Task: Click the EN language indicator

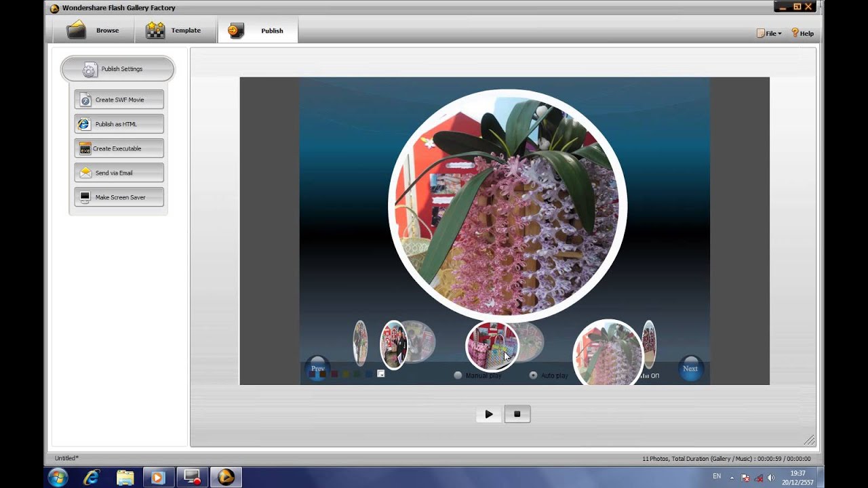Action: pyautogui.click(x=717, y=476)
